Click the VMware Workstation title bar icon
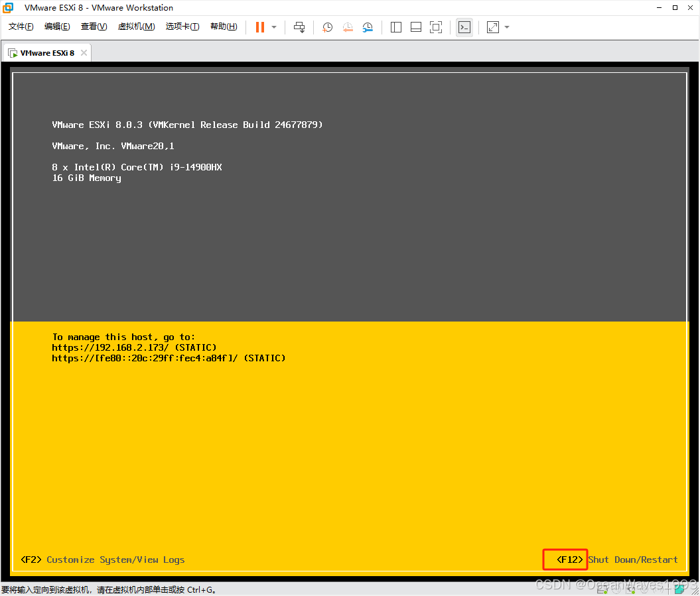This screenshot has width=700, height=596. coord(8,7)
